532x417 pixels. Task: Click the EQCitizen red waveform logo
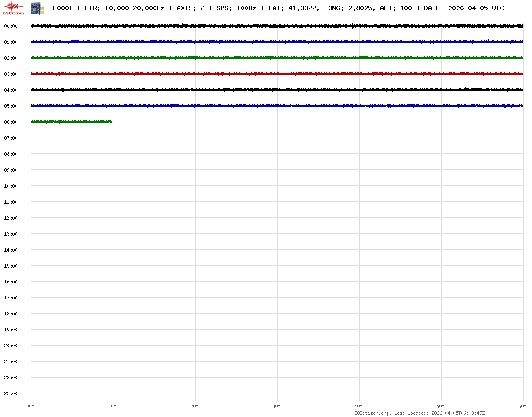pos(13,8)
